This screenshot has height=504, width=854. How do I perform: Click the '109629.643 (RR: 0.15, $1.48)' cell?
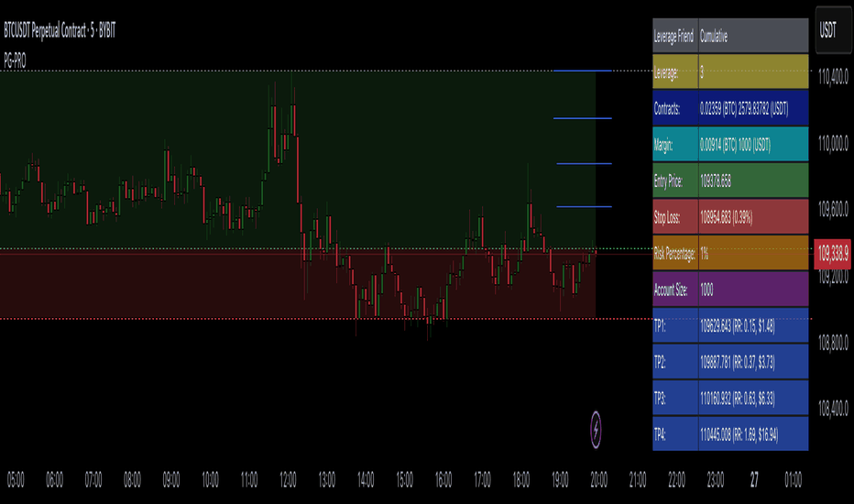pyautogui.click(x=753, y=325)
